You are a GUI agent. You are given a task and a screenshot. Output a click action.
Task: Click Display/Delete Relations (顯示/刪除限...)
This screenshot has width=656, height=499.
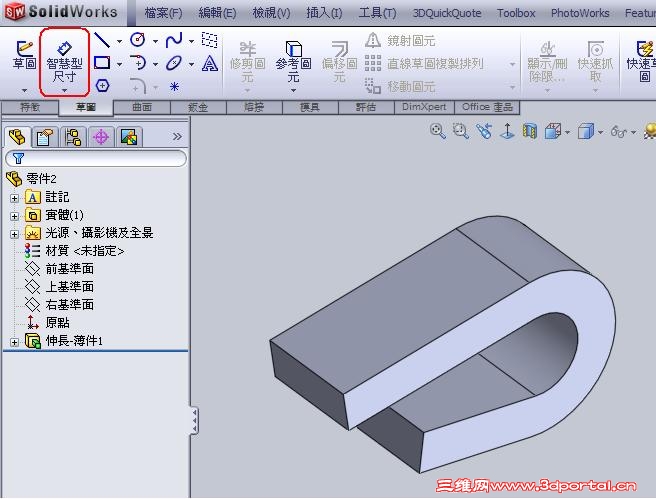[x=547, y=61]
